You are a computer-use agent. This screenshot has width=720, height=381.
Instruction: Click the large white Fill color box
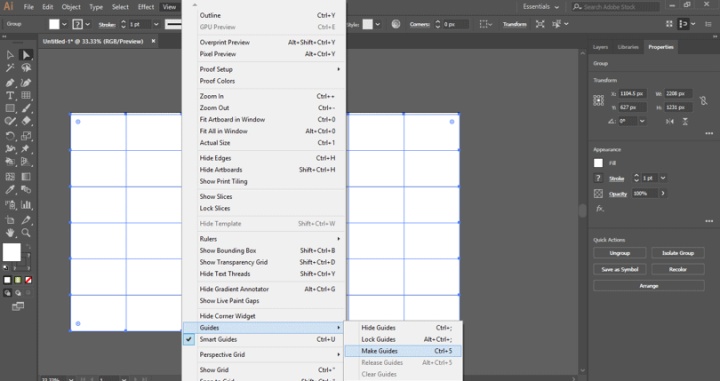pos(11,252)
